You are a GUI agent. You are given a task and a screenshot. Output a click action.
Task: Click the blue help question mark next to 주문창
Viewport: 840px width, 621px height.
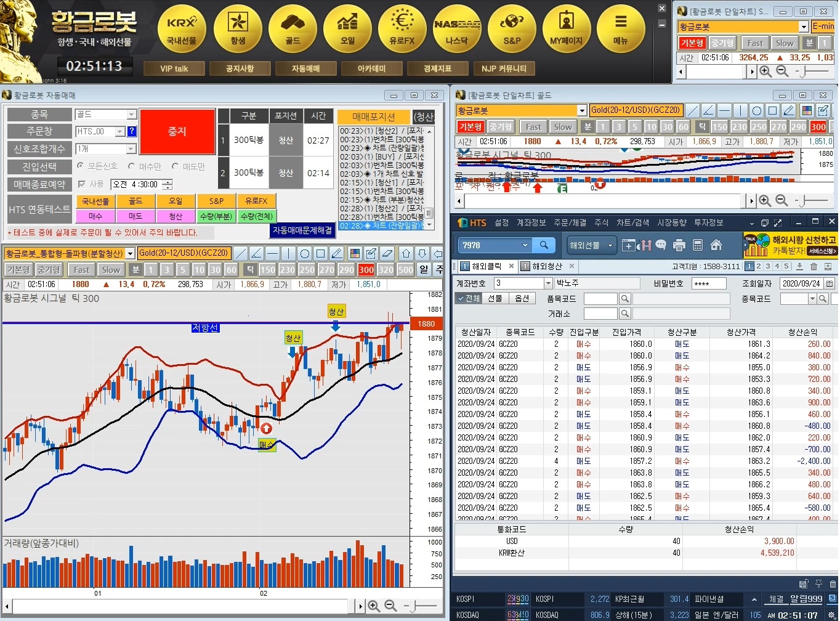132,131
